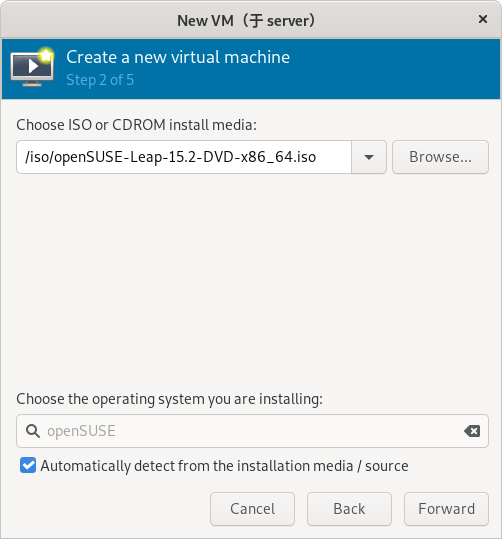
Task: Click the 'Step 2 of 5' indicator text
Action: [100, 80]
